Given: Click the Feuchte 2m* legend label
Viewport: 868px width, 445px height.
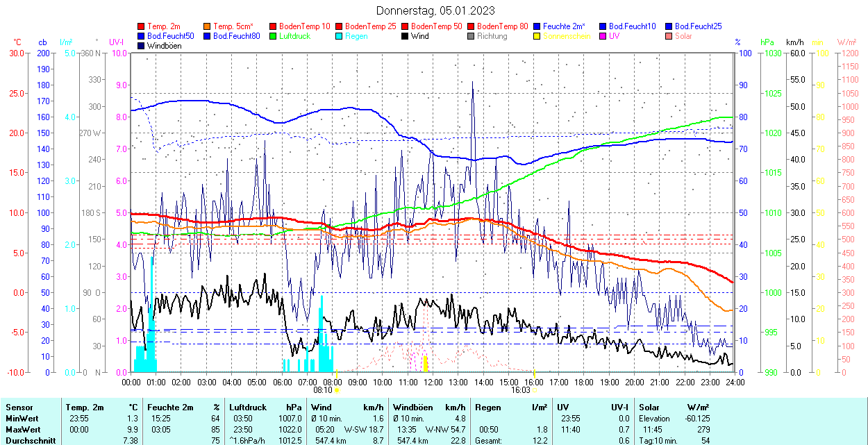Looking at the screenshot, I should [x=564, y=26].
